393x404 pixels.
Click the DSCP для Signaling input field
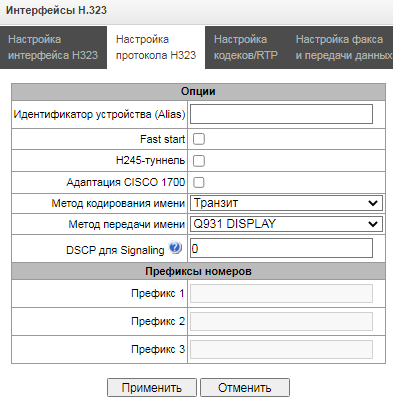click(281, 248)
